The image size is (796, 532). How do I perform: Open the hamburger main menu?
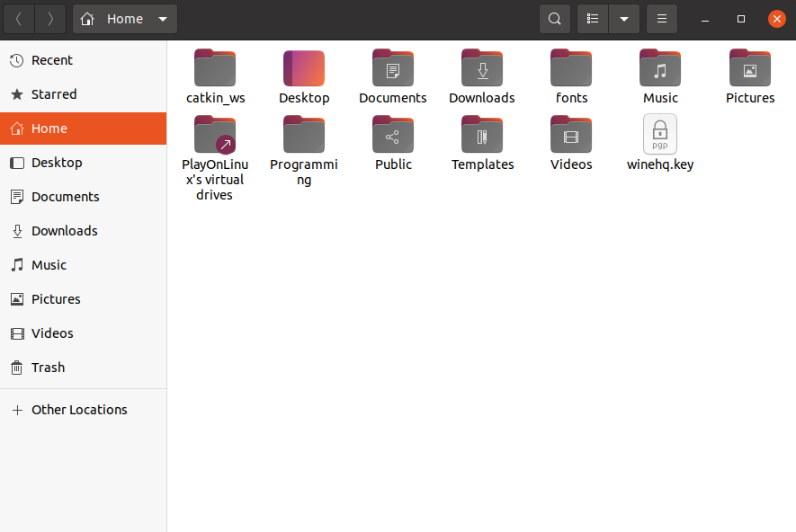click(662, 19)
